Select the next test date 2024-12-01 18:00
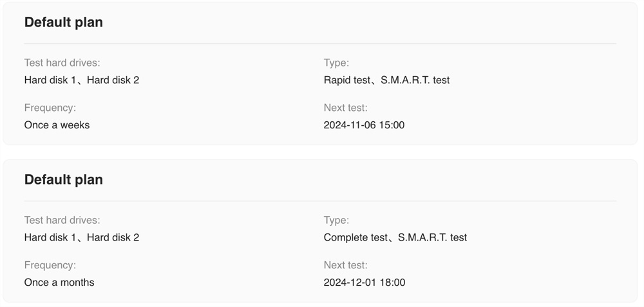 364,282
